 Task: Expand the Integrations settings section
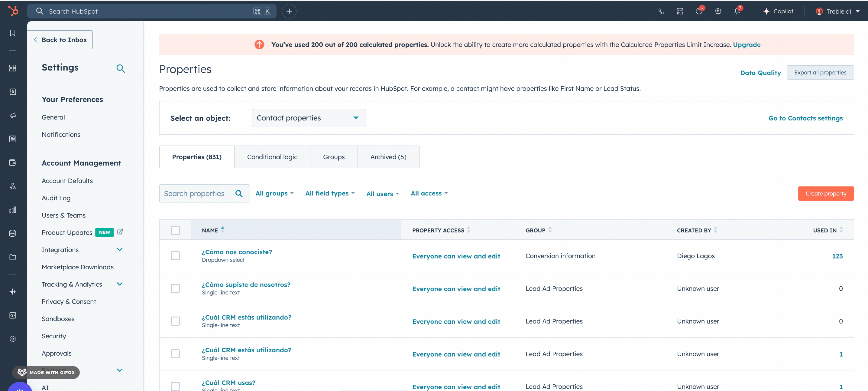[119, 250]
